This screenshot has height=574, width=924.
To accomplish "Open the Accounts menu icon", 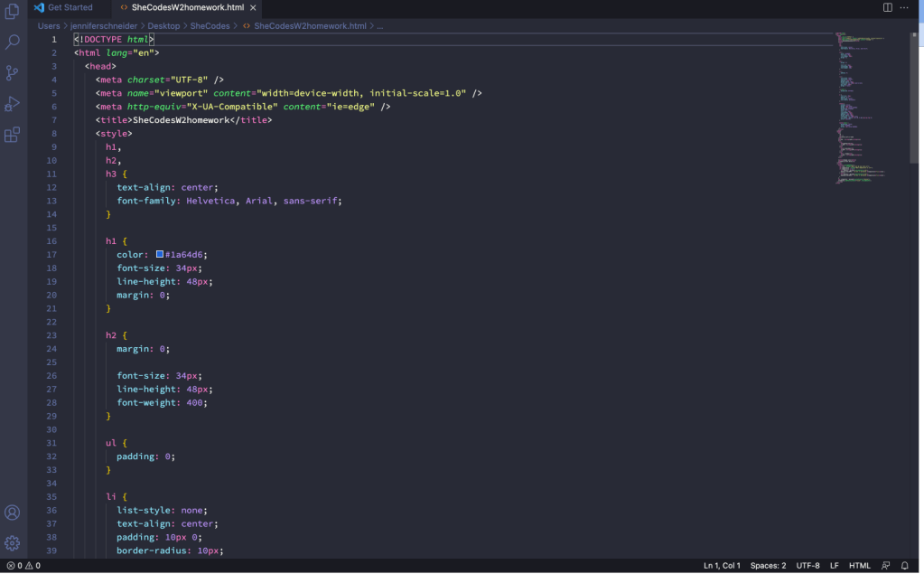I will (x=13, y=513).
